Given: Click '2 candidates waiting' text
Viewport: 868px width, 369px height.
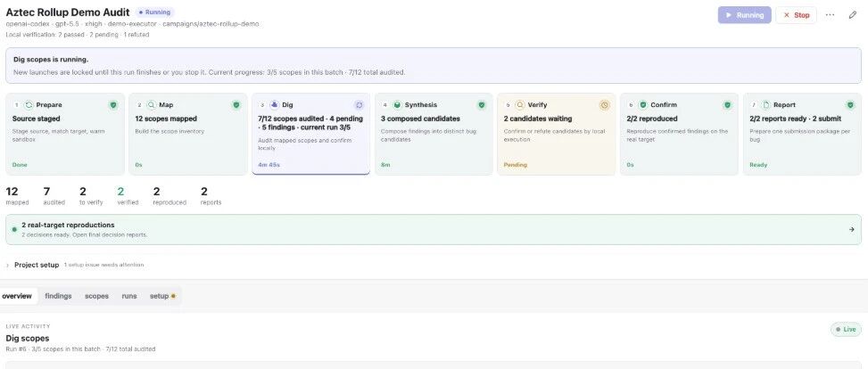Looking at the screenshot, I should click(x=538, y=119).
